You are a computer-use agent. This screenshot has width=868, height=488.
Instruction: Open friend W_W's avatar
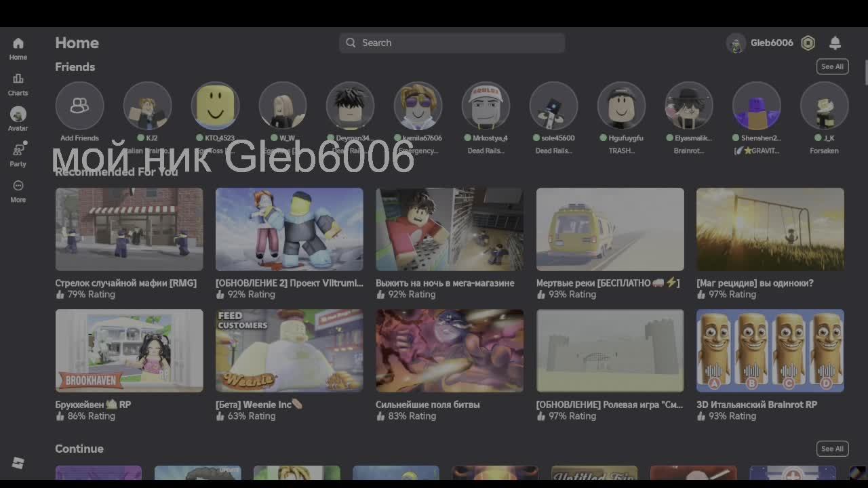click(x=283, y=106)
